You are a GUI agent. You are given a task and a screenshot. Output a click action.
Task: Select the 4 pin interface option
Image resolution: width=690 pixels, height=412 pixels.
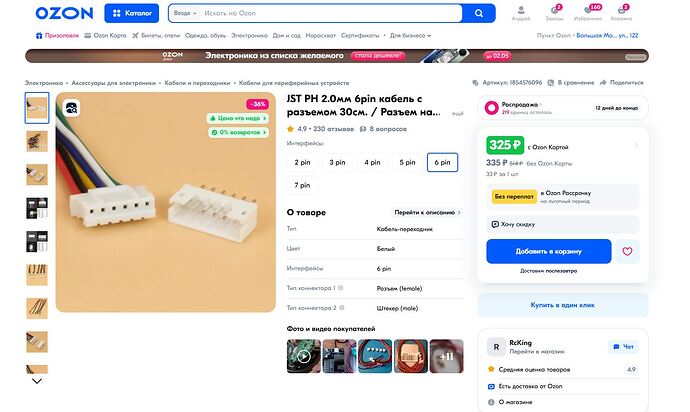[372, 162]
